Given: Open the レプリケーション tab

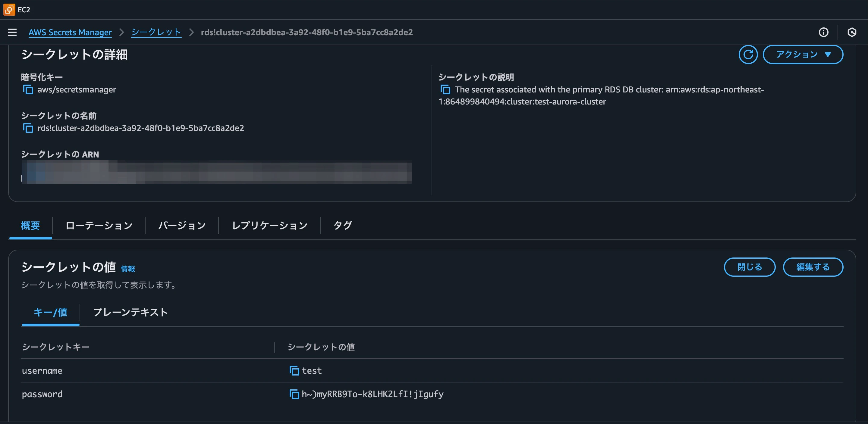Looking at the screenshot, I should click(x=269, y=225).
